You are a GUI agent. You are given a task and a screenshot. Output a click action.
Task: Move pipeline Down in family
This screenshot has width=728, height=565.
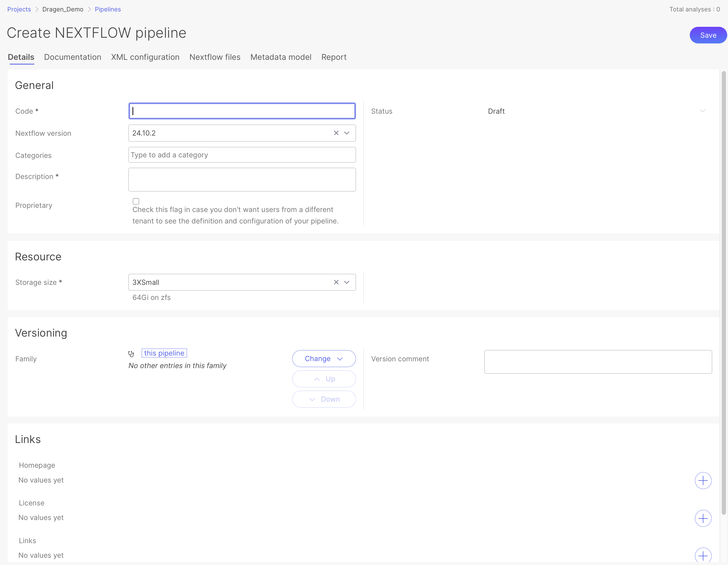point(324,399)
